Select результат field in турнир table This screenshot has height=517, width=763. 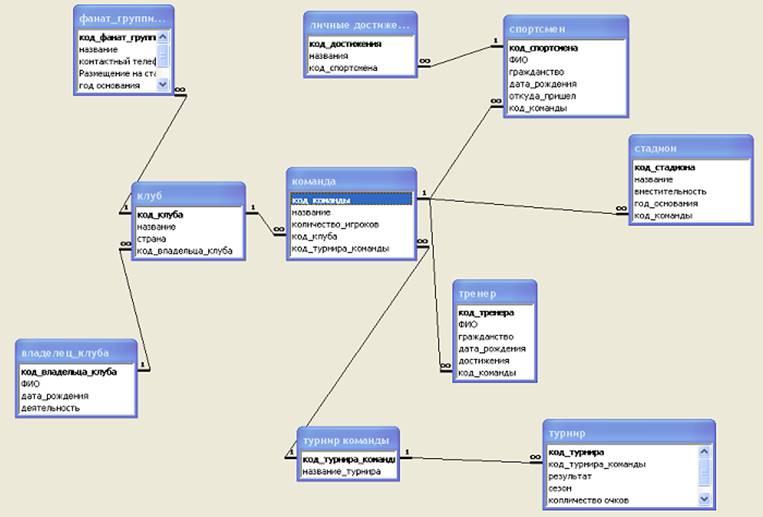click(570, 476)
